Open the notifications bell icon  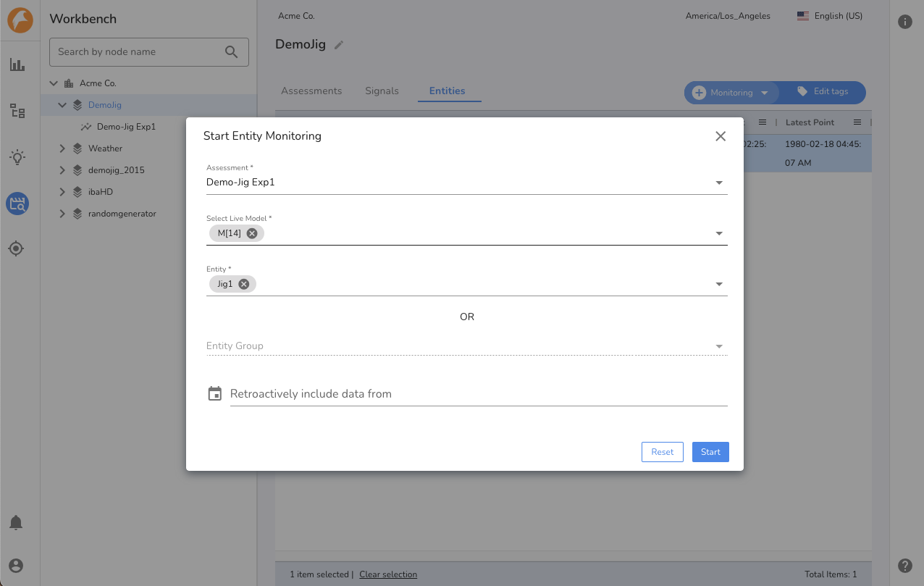coord(16,522)
